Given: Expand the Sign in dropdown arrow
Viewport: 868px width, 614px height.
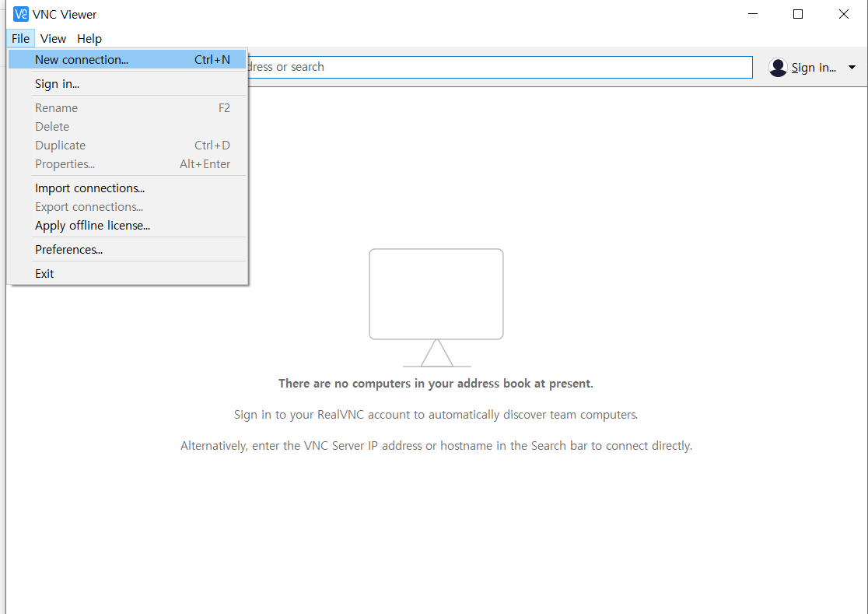Looking at the screenshot, I should point(852,68).
